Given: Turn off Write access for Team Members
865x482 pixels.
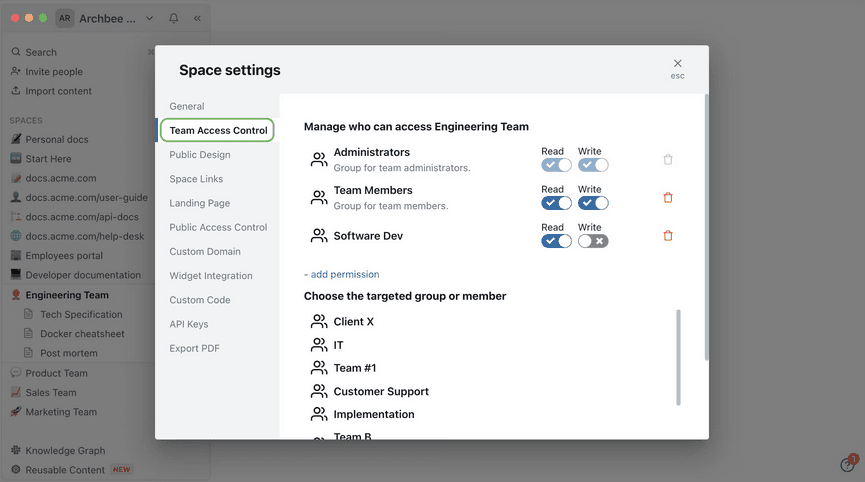Looking at the screenshot, I should click(593, 203).
